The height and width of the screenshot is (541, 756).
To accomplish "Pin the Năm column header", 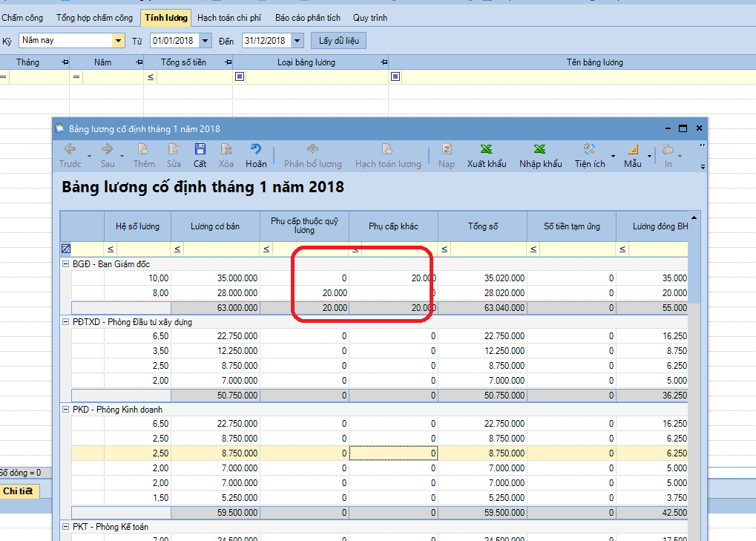I will [x=139, y=62].
